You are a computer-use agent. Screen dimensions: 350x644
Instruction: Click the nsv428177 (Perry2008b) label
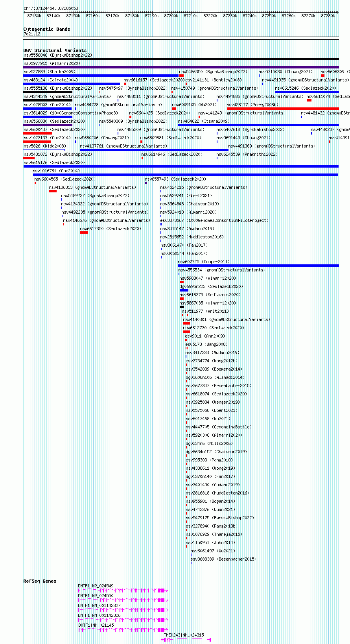point(252,105)
